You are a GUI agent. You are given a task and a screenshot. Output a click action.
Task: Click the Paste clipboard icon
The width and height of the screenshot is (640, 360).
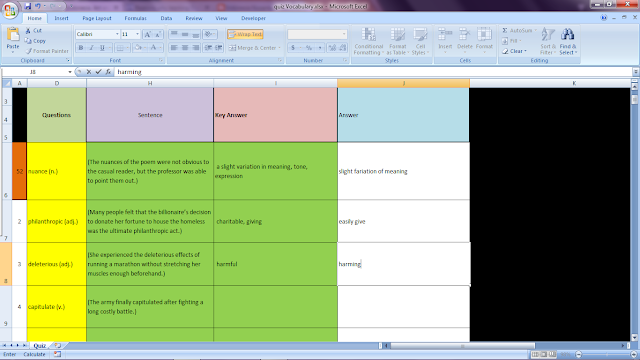pyautogui.click(x=13, y=36)
